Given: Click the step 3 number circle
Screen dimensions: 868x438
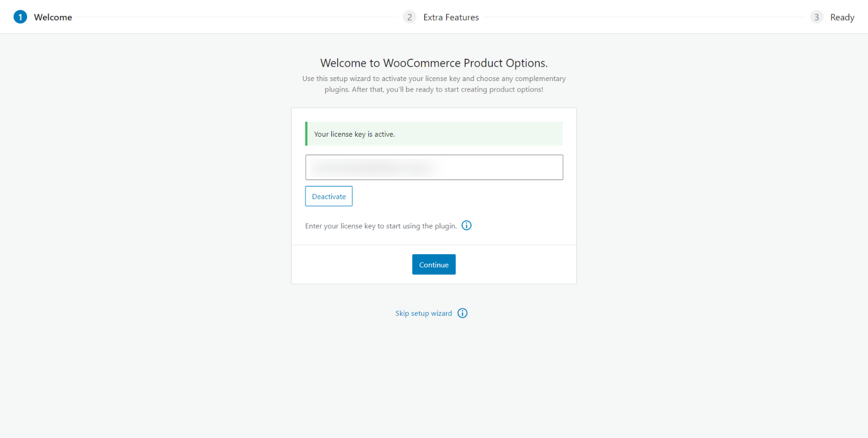Looking at the screenshot, I should 817,17.
